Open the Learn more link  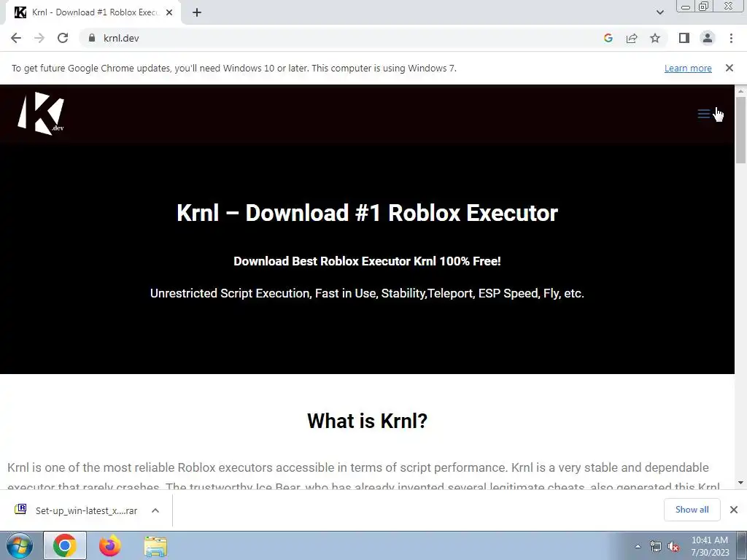coord(688,68)
